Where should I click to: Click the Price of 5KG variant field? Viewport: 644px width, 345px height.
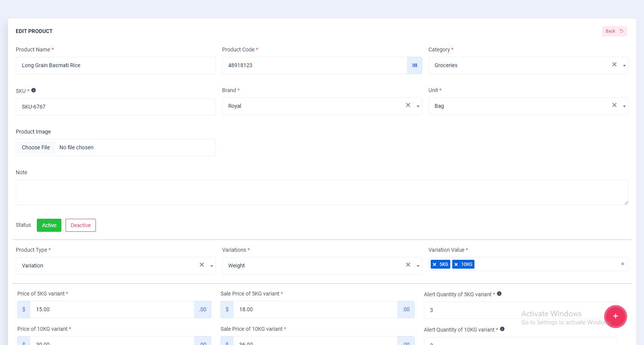pos(112,309)
